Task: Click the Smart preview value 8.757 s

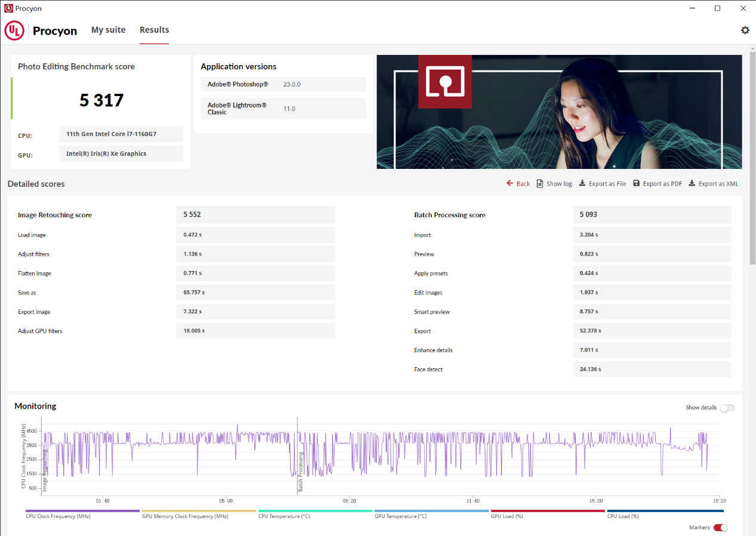Action: click(x=652, y=312)
